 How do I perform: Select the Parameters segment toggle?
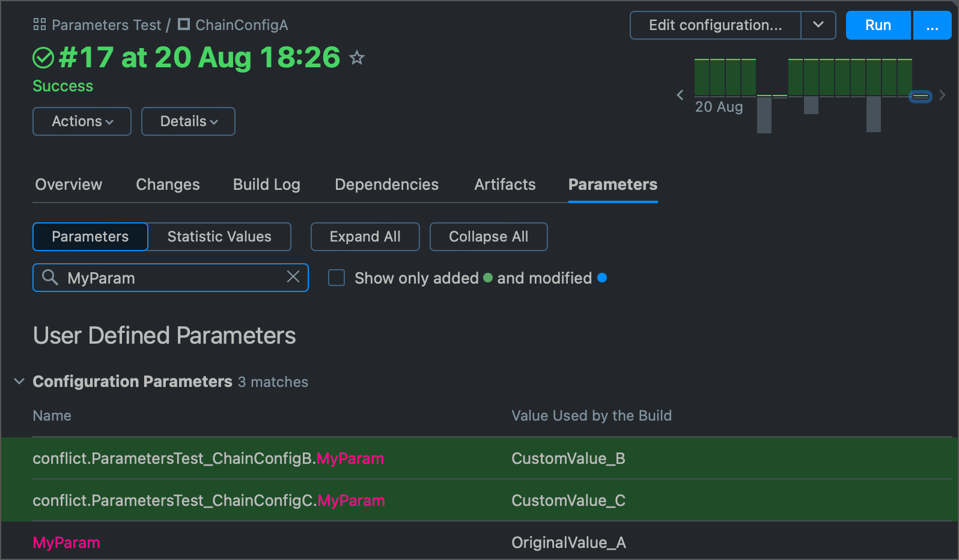click(90, 237)
